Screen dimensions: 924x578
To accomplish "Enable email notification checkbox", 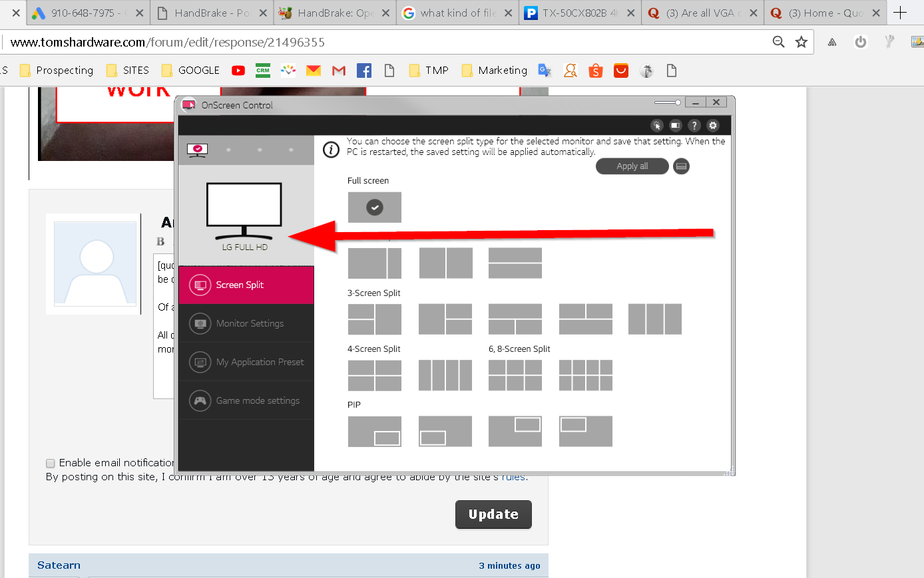I will click(51, 463).
